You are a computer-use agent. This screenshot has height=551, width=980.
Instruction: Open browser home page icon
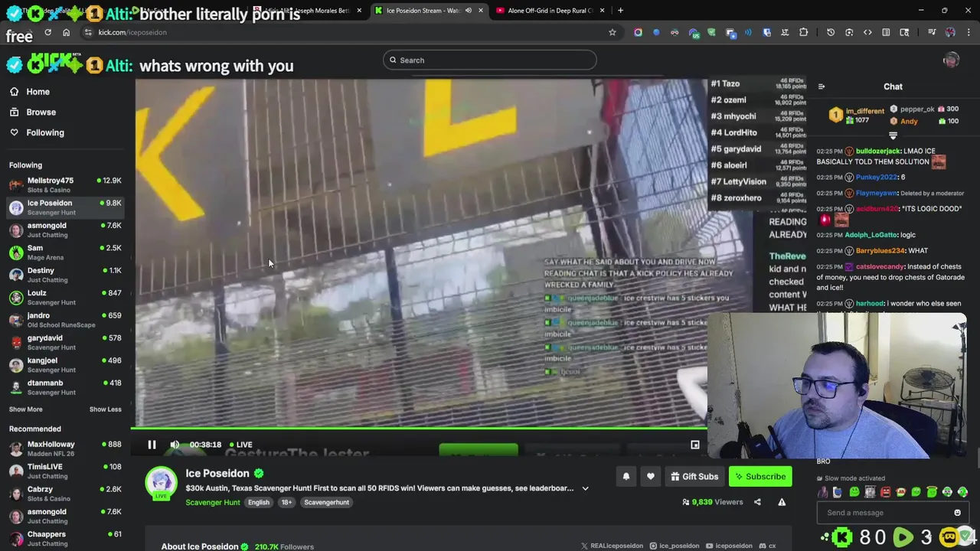click(x=66, y=32)
